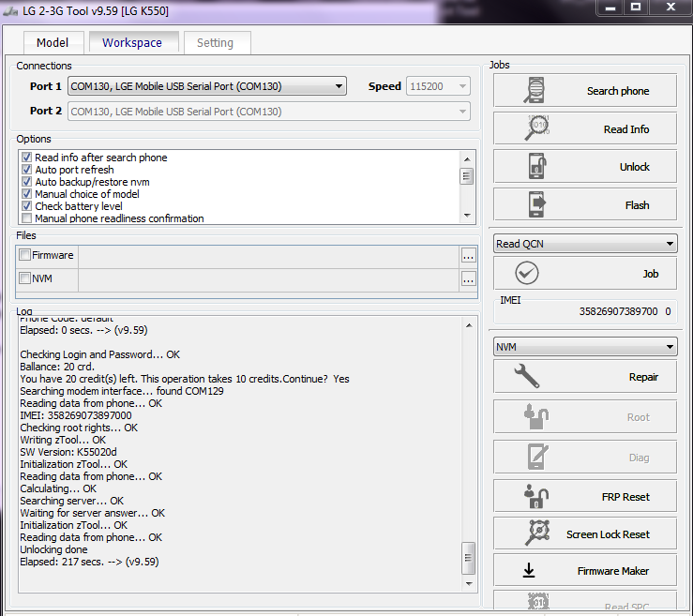Click 'Elapsed: 217 secs.' log line
The height and width of the screenshot is (616, 693).
pos(89,562)
